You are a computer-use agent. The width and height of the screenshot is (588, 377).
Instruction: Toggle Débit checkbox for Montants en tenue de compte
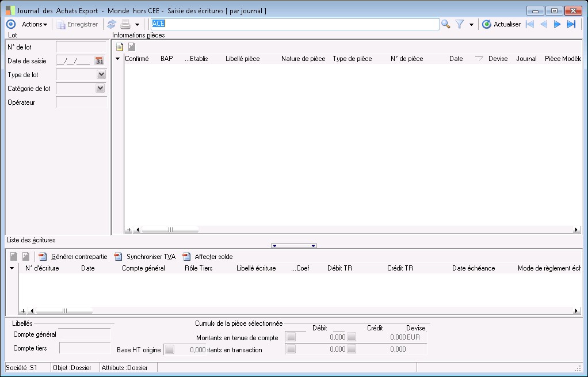click(x=291, y=337)
